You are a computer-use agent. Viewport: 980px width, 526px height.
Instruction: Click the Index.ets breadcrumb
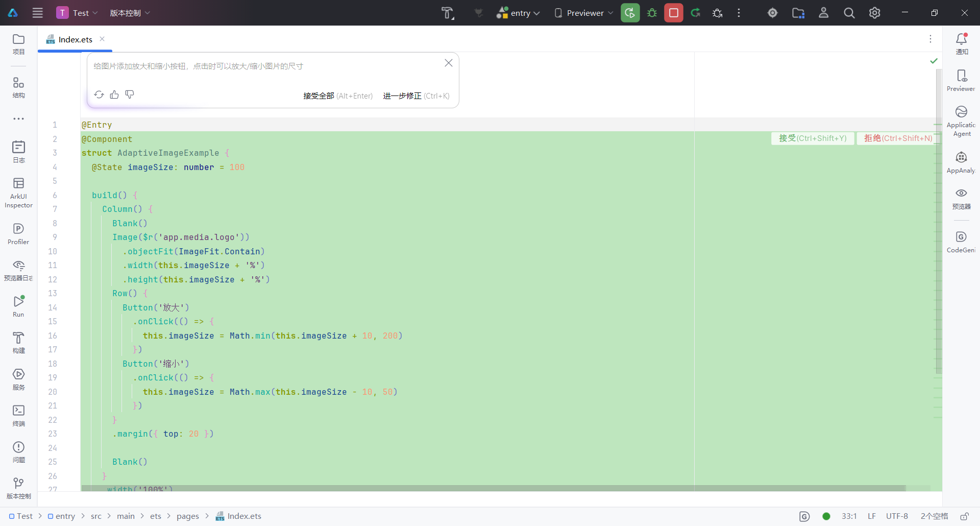[x=238, y=516]
